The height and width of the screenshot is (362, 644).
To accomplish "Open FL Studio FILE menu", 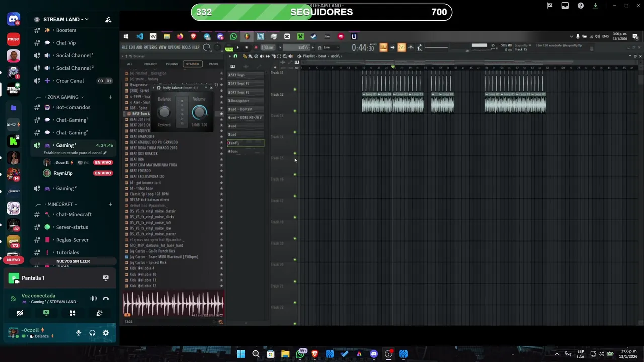I will pos(124,47).
